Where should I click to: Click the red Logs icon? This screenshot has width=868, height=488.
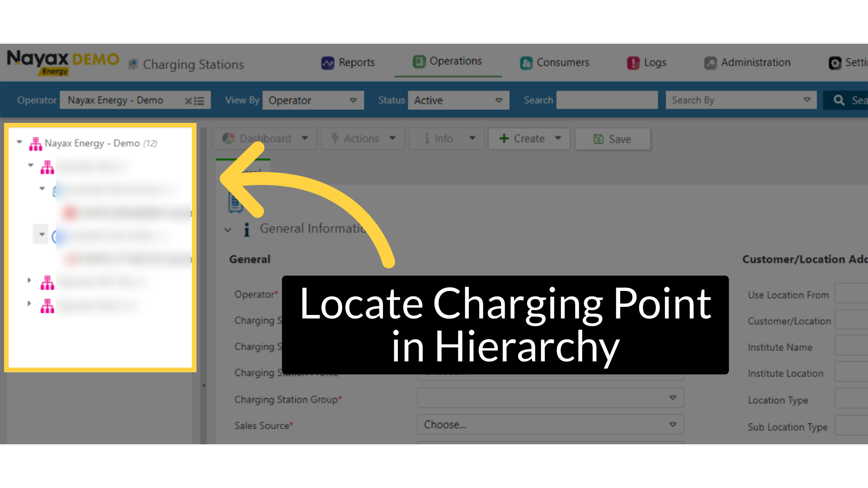pyautogui.click(x=633, y=63)
